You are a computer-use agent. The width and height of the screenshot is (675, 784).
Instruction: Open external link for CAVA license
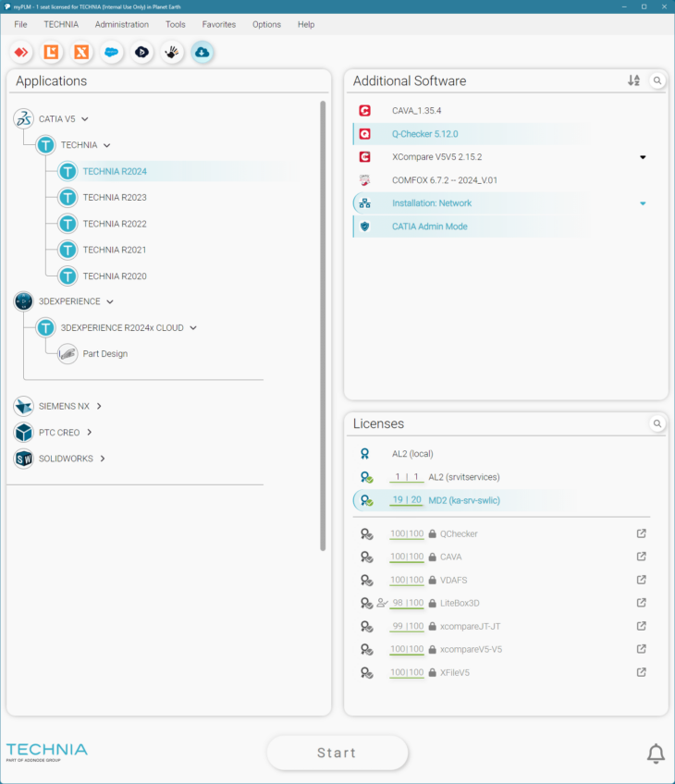click(x=642, y=557)
